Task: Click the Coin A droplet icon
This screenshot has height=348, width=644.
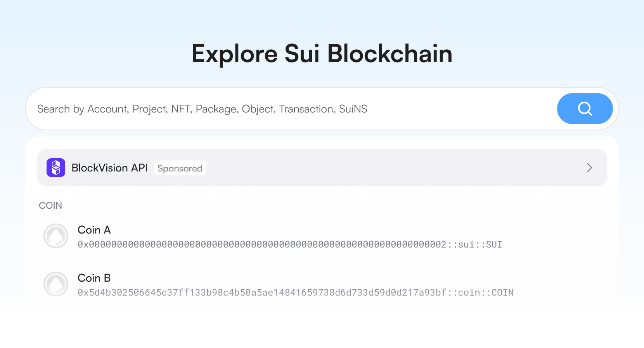Action: pos(56,236)
